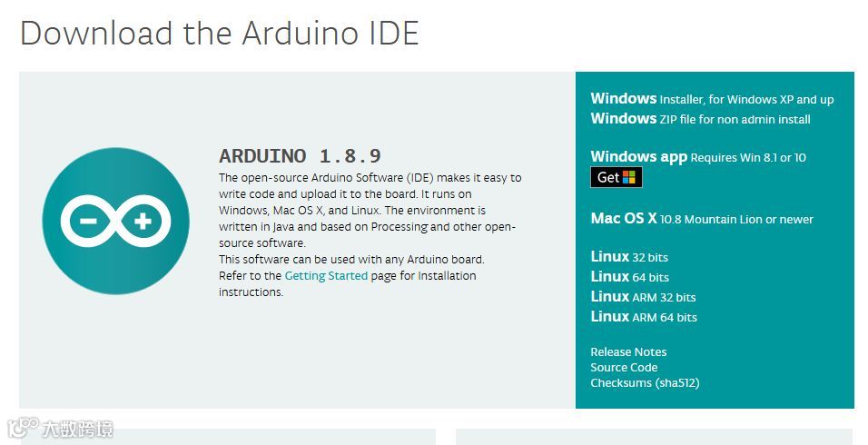The image size is (868, 445).
Task: Download Windows Installer for XP and up
Action: tap(712, 99)
